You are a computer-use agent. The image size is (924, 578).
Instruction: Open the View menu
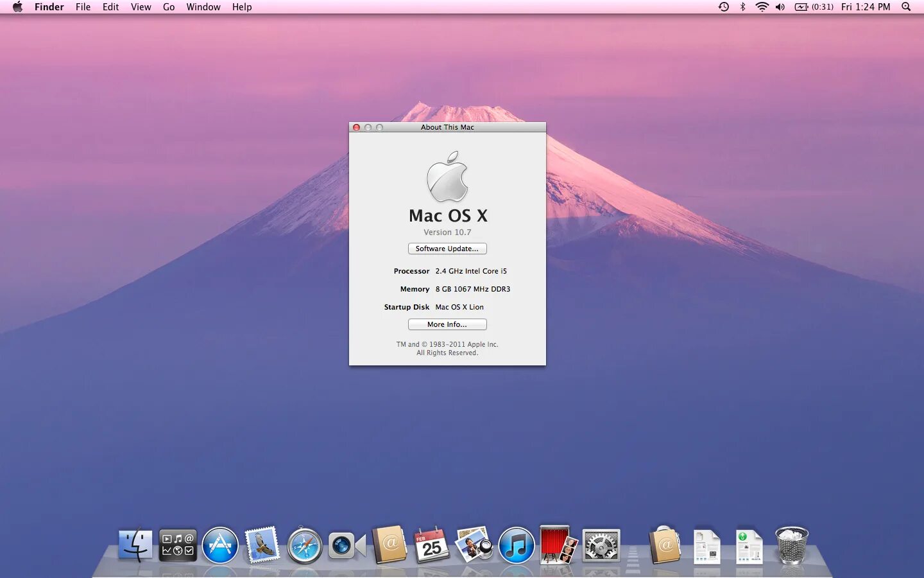click(141, 7)
